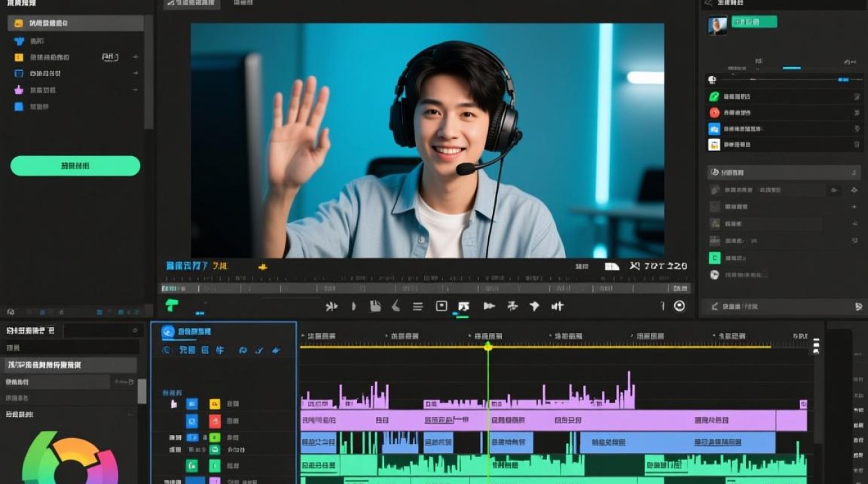Click the square stop-frame icon under the preview
This screenshot has height=484, width=868.
pos(442,306)
